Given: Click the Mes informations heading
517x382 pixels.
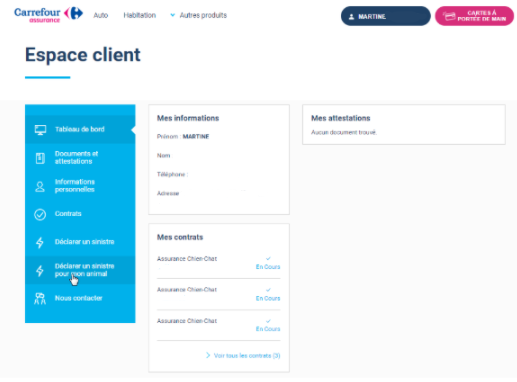Looking at the screenshot, I should coord(188,118).
